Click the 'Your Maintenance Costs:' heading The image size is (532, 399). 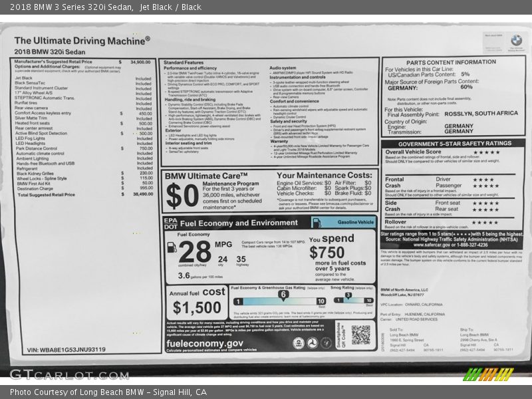[x=325, y=175]
